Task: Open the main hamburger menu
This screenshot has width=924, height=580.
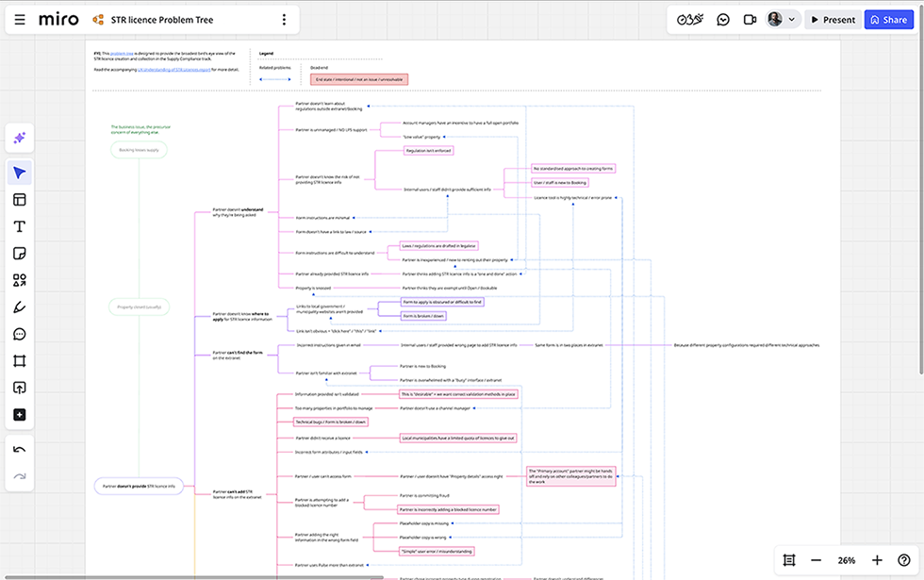Action: [x=19, y=19]
